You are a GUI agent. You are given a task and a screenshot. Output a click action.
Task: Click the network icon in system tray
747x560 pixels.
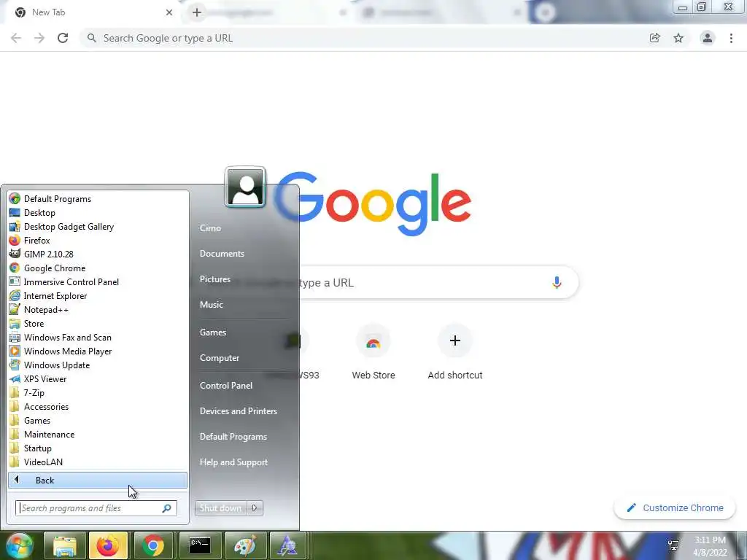coord(673,545)
